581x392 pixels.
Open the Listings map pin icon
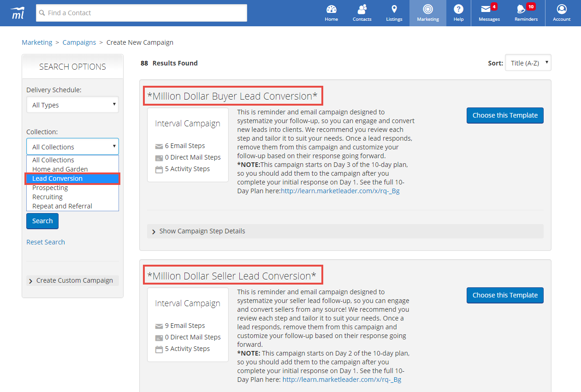coord(394,9)
